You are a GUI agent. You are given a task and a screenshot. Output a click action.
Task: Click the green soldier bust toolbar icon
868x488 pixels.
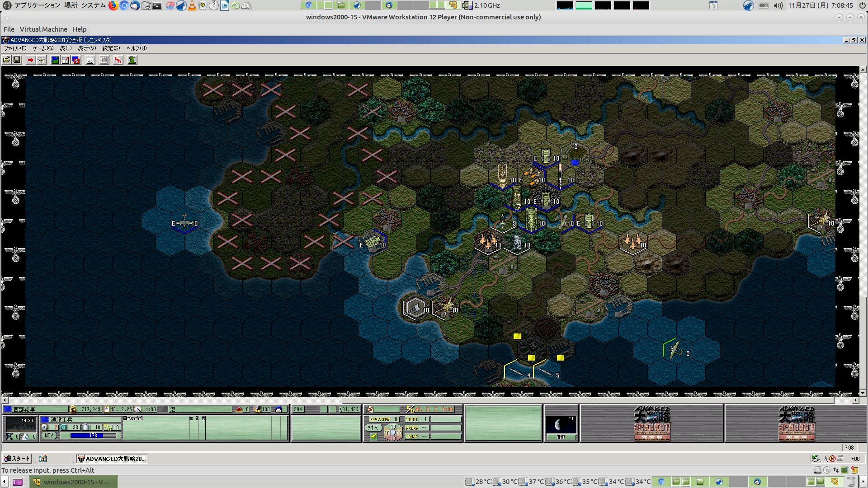point(132,60)
